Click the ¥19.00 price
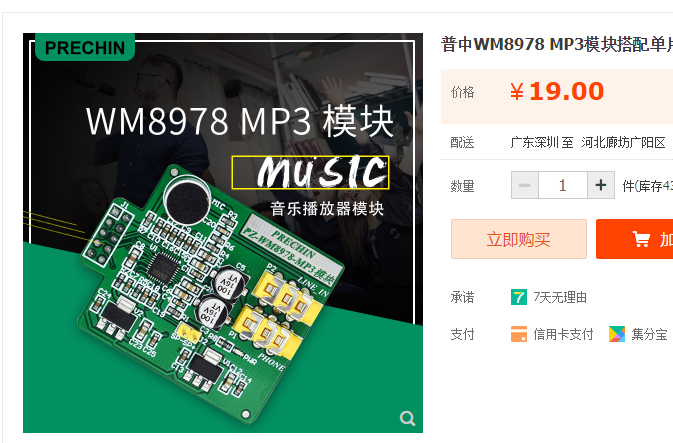The width and height of the screenshot is (673, 443). pos(557,91)
